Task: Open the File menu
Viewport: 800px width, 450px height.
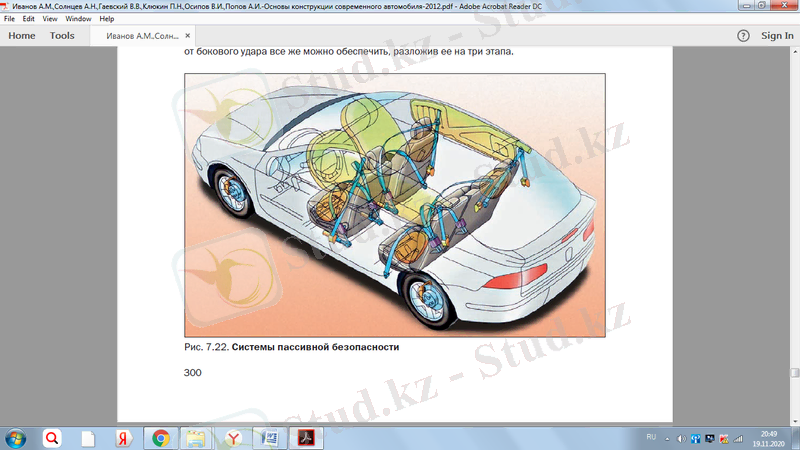Action: [9, 19]
